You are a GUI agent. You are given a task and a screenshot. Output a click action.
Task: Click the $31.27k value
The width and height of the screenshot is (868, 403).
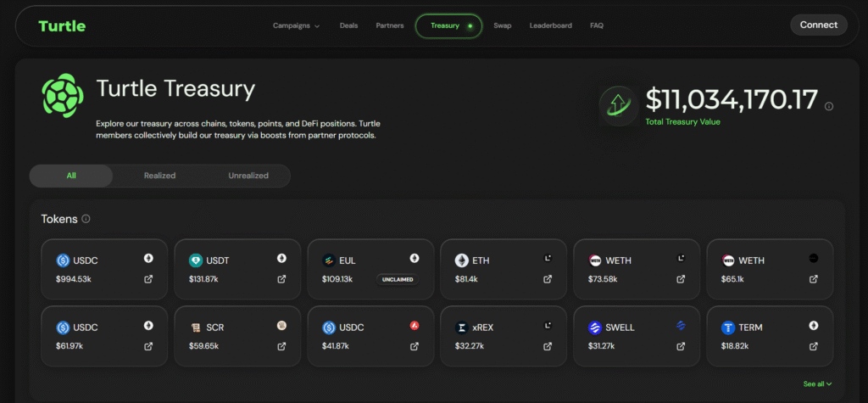coord(603,346)
